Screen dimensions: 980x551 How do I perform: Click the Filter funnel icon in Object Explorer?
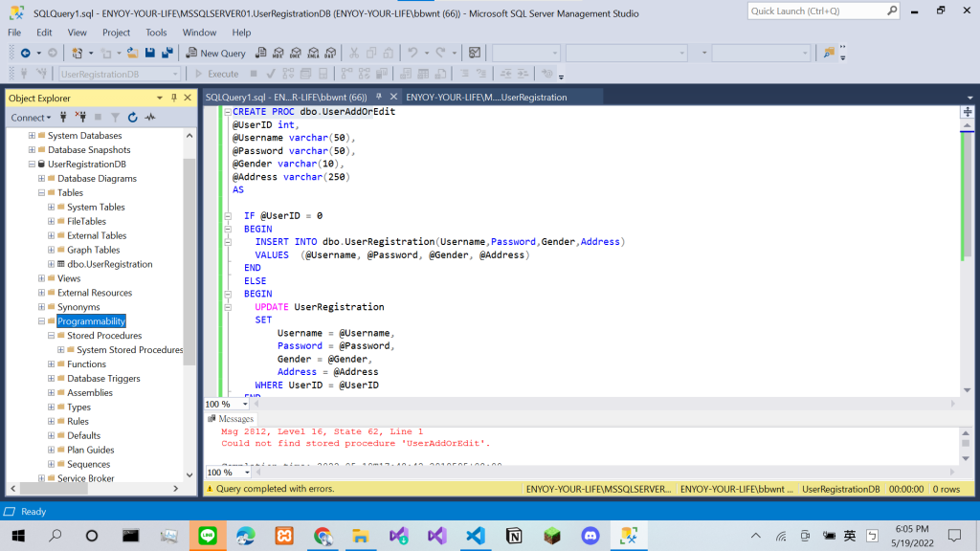click(115, 117)
